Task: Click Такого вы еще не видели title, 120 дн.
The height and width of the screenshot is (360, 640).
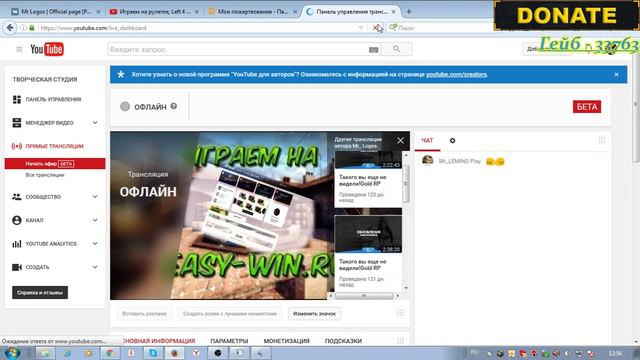Action: point(362,180)
